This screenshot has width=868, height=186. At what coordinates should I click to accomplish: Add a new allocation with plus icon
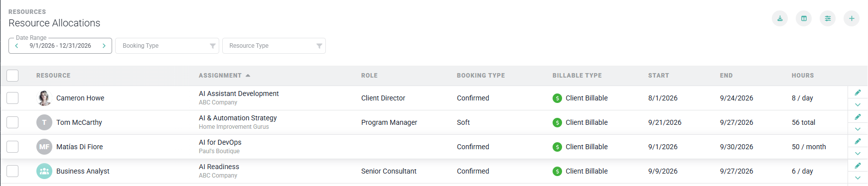coord(852,18)
